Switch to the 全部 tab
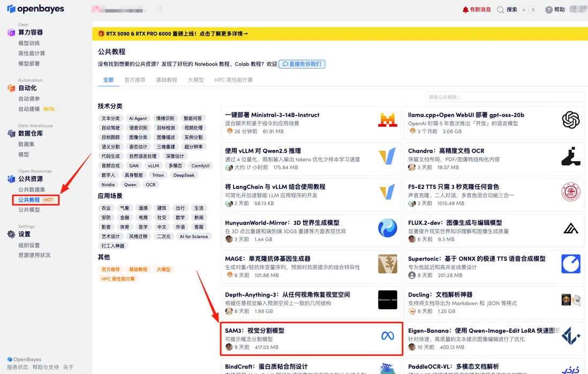The image size is (588, 374). pos(108,80)
